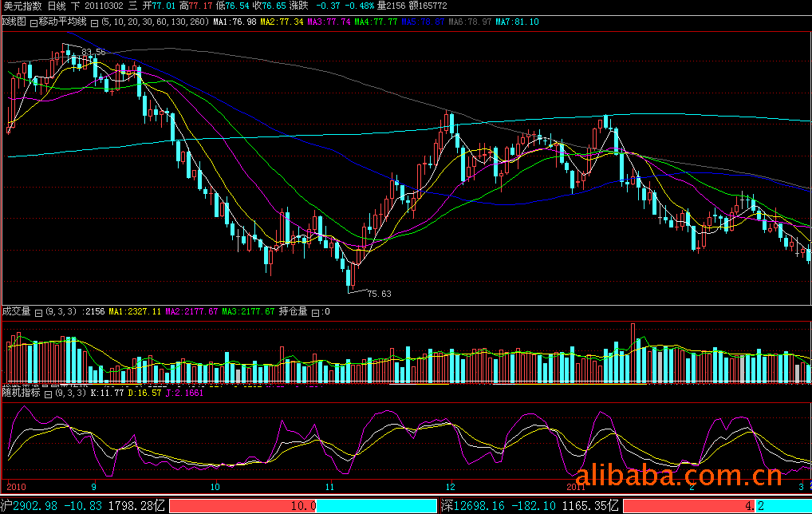Click the cyan MA7:81.10 legend value
Viewport: 812px width, 514px height.
(x=517, y=22)
